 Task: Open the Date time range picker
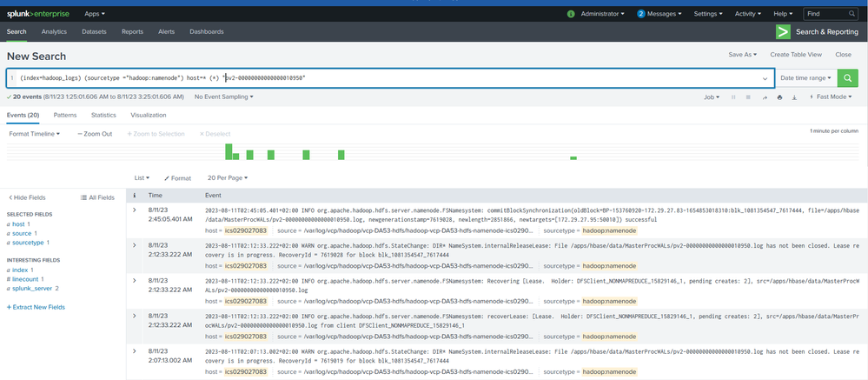click(806, 78)
